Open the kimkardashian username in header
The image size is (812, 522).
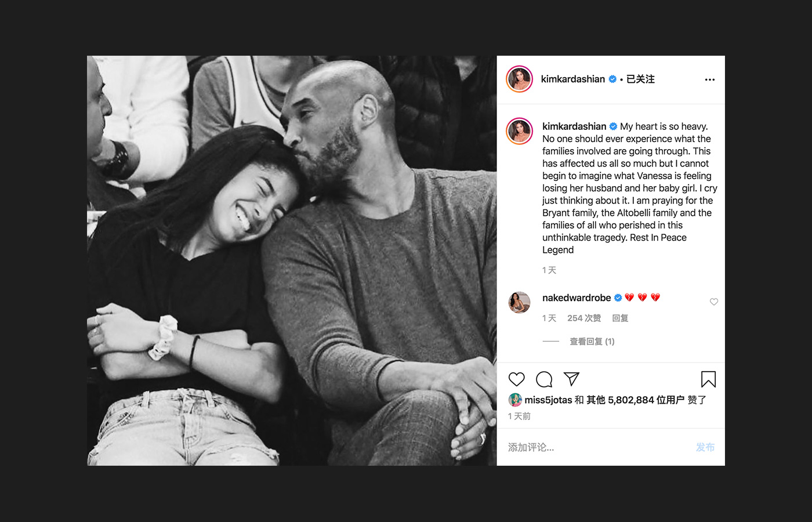click(572, 79)
